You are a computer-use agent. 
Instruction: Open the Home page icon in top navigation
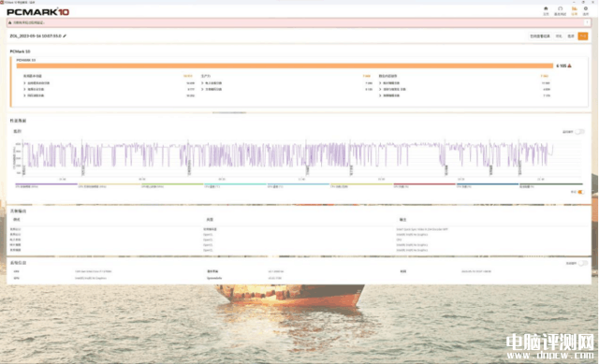click(546, 10)
